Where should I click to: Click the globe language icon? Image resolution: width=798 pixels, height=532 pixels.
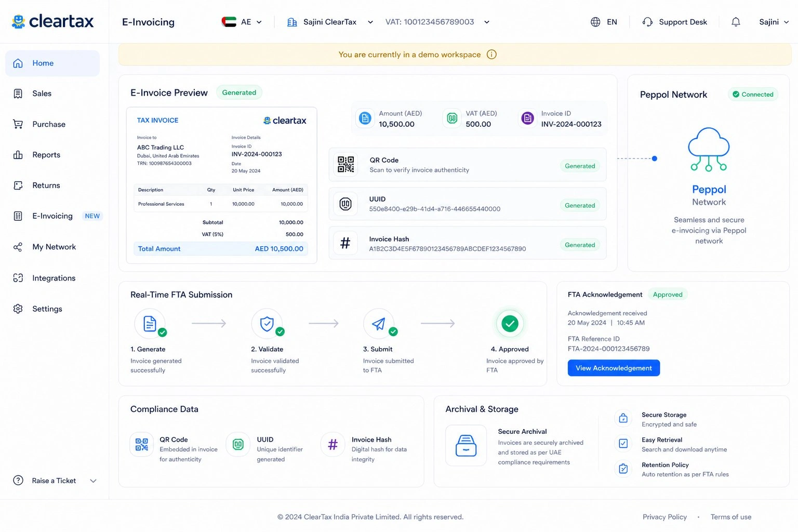[595, 22]
